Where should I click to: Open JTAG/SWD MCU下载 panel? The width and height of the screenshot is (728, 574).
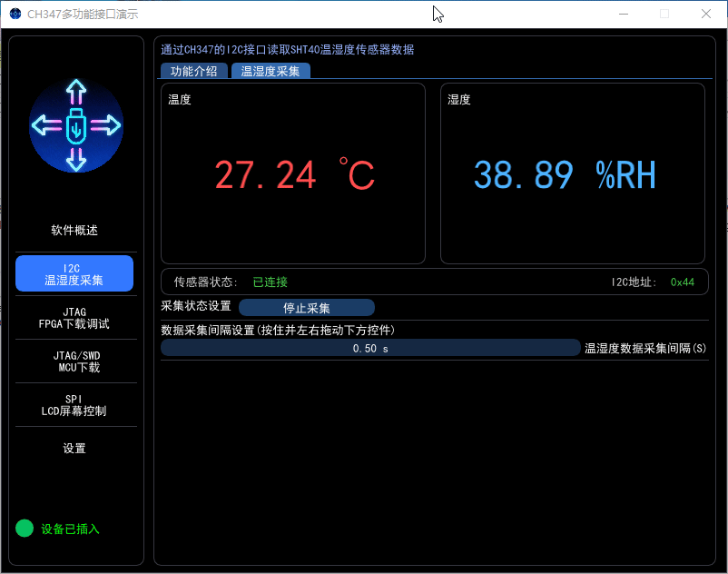point(74,361)
